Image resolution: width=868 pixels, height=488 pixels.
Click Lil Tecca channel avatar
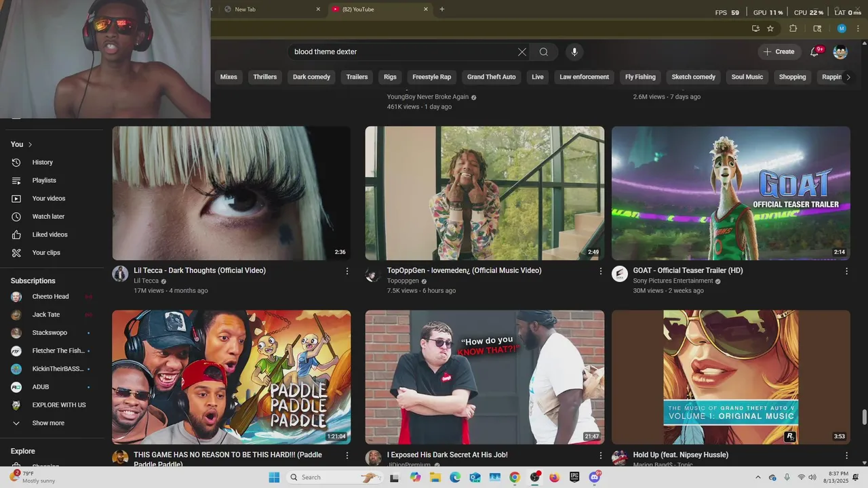pyautogui.click(x=120, y=274)
